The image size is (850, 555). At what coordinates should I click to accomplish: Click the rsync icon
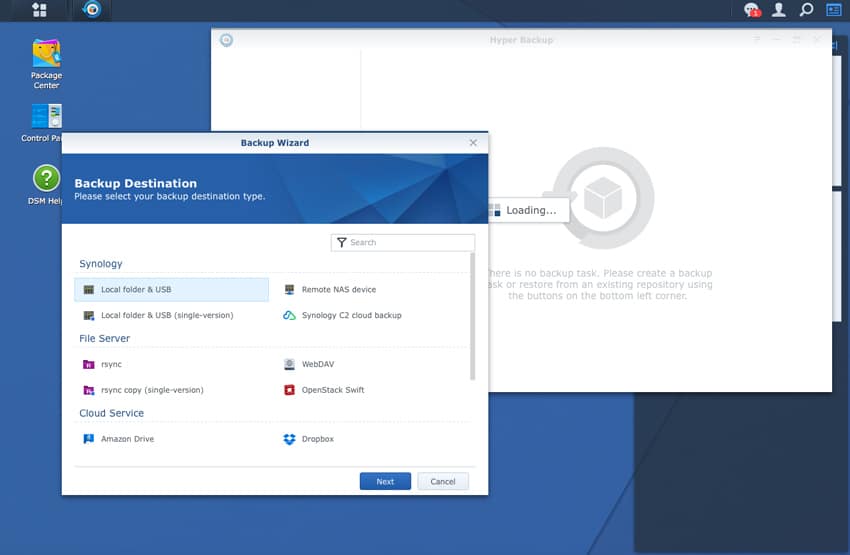(89, 364)
